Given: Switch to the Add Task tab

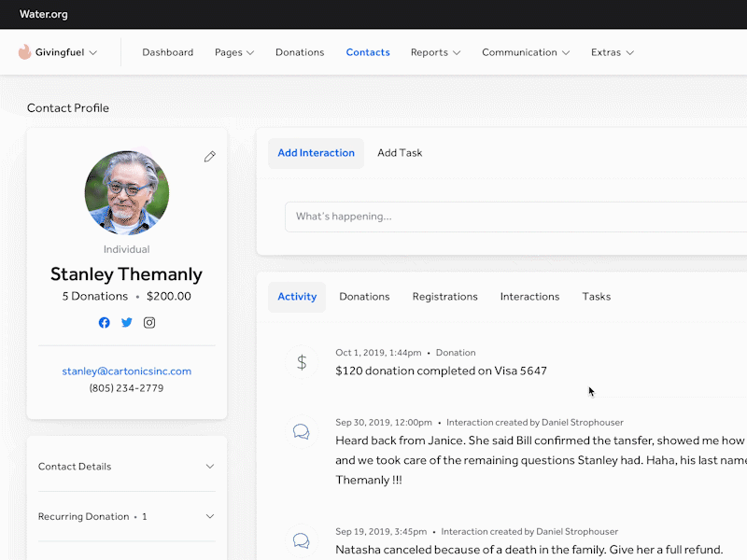Looking at the screenshot, I should click(400, 153).
